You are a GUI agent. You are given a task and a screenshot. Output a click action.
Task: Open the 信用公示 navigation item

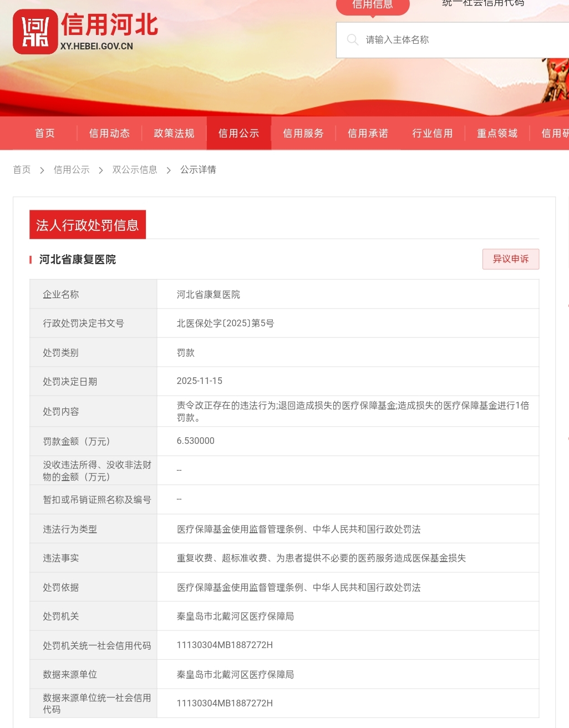(x=238, y=133)
